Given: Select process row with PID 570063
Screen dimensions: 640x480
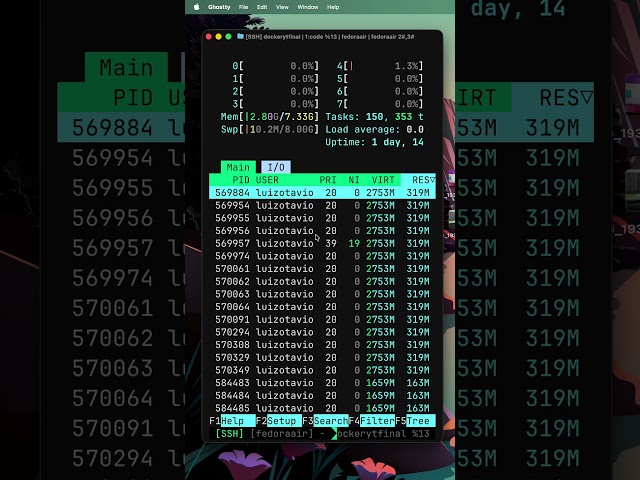Looking at the screenshot, I should click(x=322, y=294).
